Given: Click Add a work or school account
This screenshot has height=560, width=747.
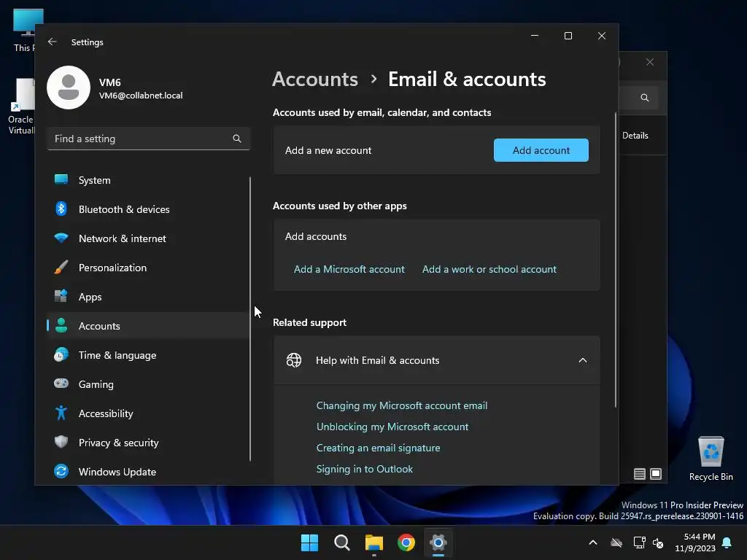Looking at the screenshot, I should click(x=489, y=269).
